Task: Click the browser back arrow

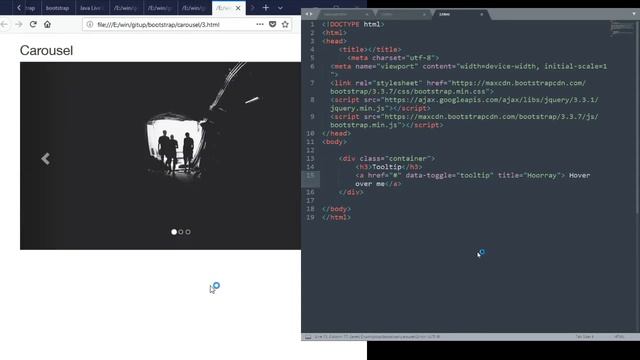Action: [x=4, y=24]
